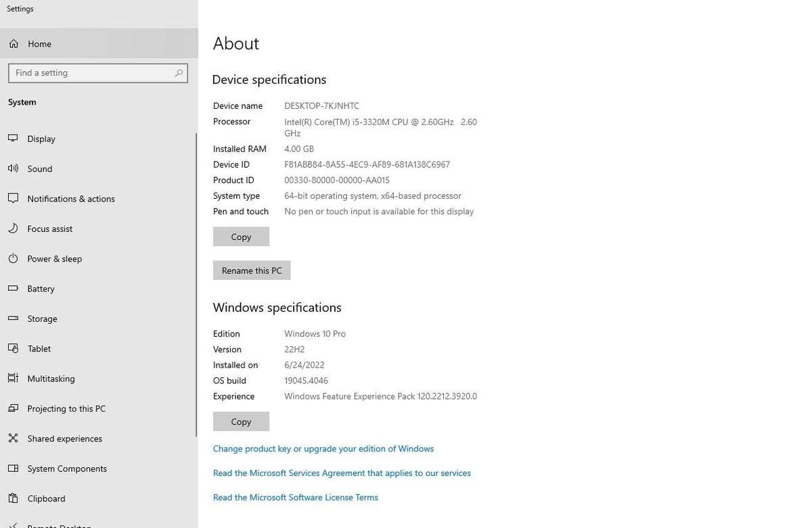Viewport: 812px width, 528px height.
Task: Click the Battery icon in sidebar
Action: click(13, 289)
